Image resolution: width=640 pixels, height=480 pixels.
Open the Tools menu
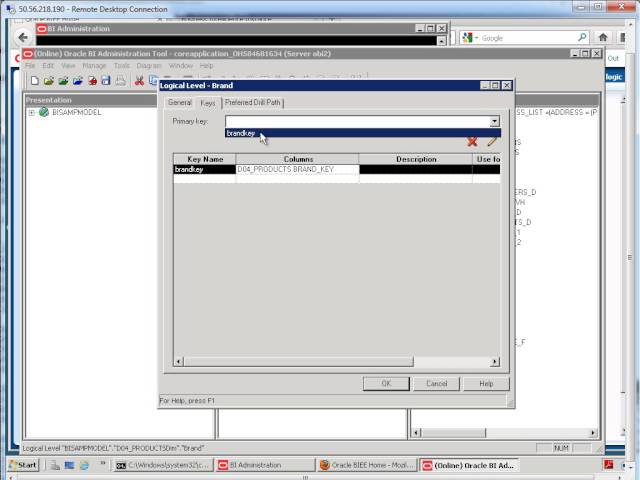pyautogui.click(x=122, y=66)
